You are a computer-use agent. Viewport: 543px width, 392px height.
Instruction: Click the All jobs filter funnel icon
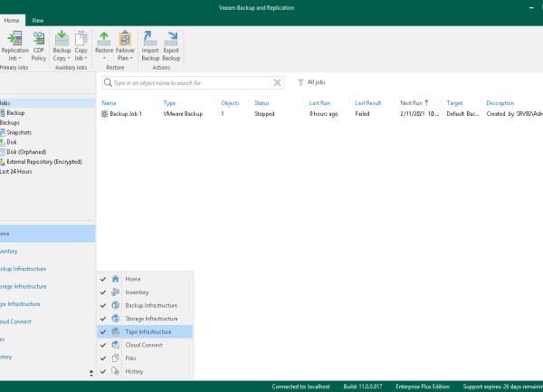(x=300, y=82)
